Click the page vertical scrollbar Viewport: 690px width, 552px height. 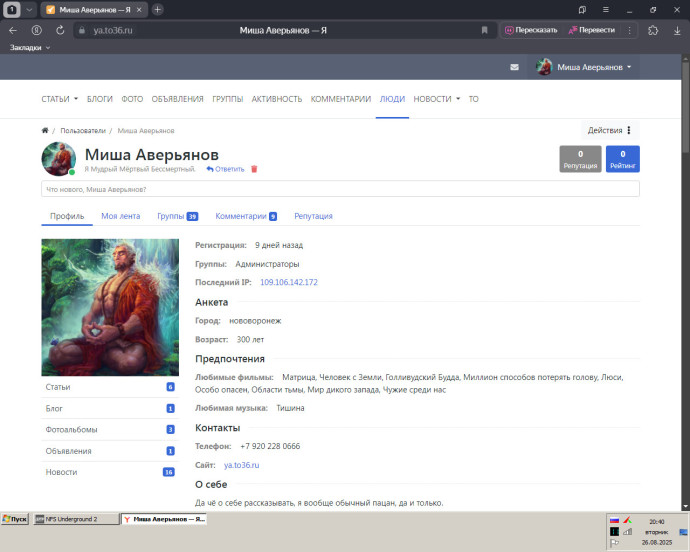[685, 107]
